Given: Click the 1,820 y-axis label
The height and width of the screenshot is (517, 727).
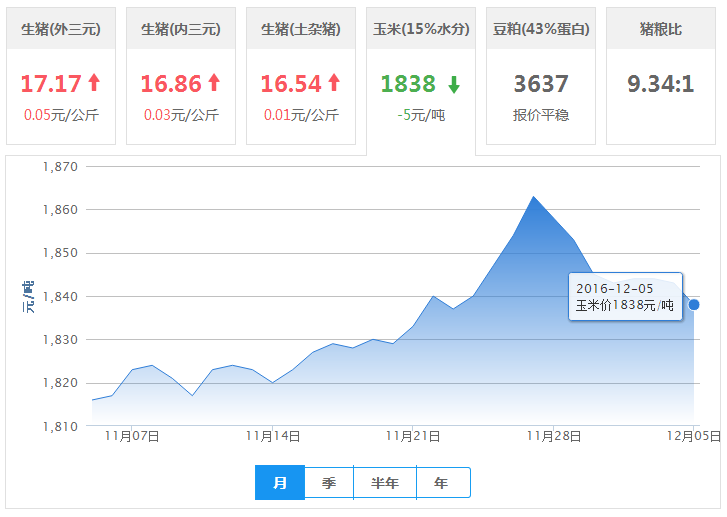Looking at the screenshot, I should (60, 383).
